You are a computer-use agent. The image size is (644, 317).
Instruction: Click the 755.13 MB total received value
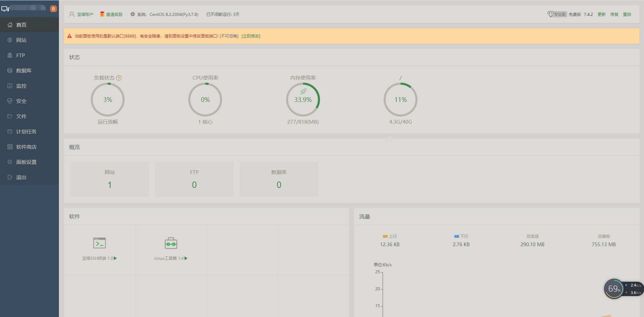point(604,245)
